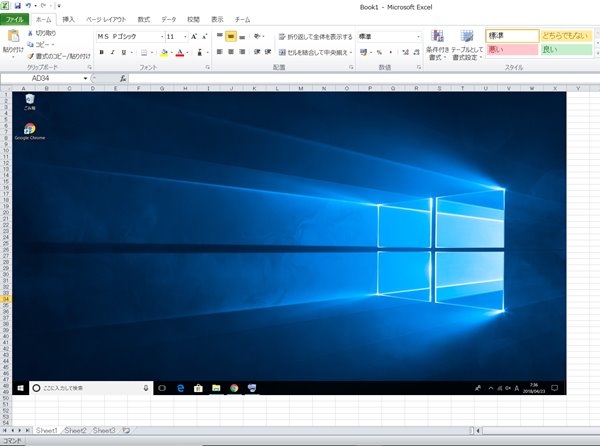Increase the cell indent
This screenshot has height=446, width=600.
pos(268,52)
